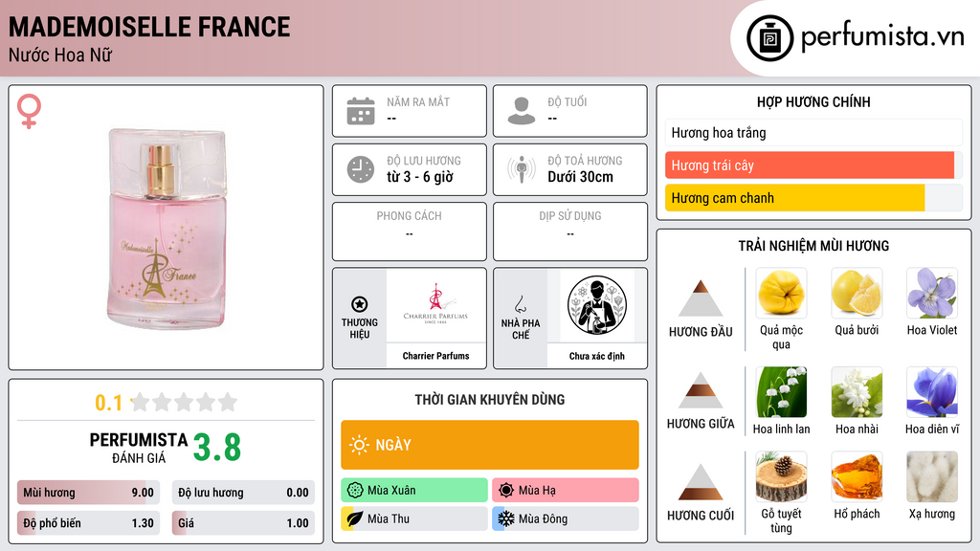Select the Ngày recommended time bar
980x551 pixels.
(x=490, y=445)
